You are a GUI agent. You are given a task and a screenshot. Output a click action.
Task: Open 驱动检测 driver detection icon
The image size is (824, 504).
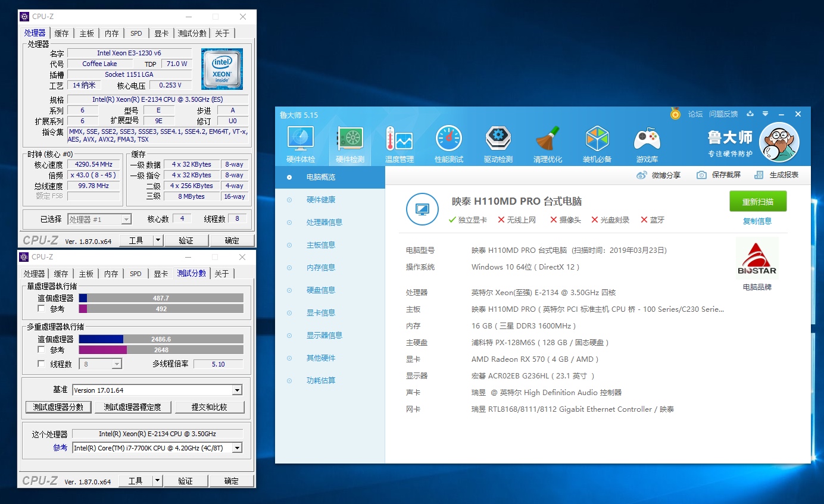coord(498,139)
